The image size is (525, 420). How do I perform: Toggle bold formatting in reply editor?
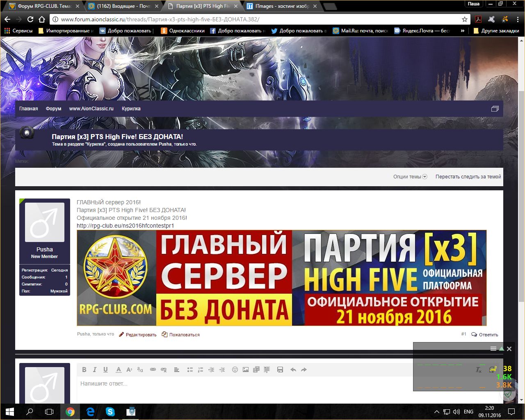pos(84,370)
